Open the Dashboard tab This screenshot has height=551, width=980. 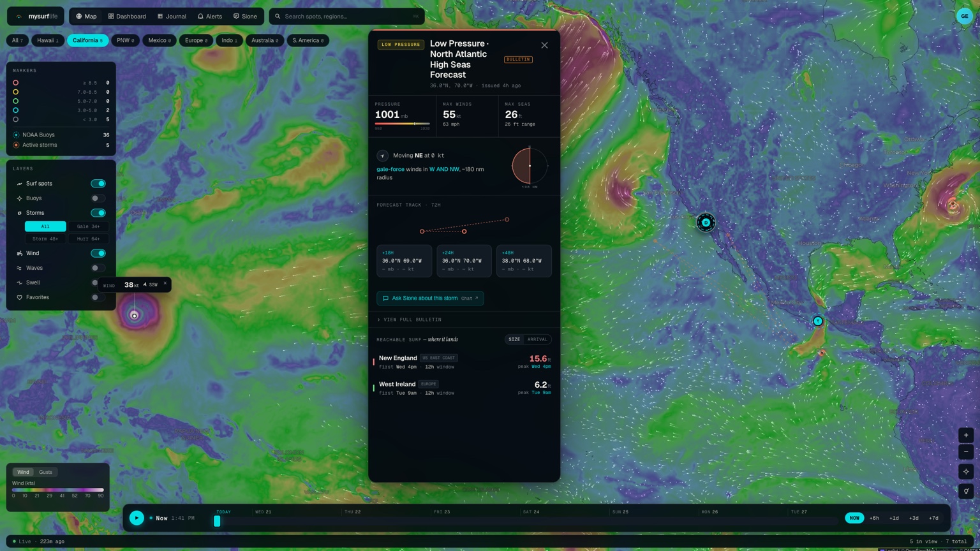tap(127, 16)
